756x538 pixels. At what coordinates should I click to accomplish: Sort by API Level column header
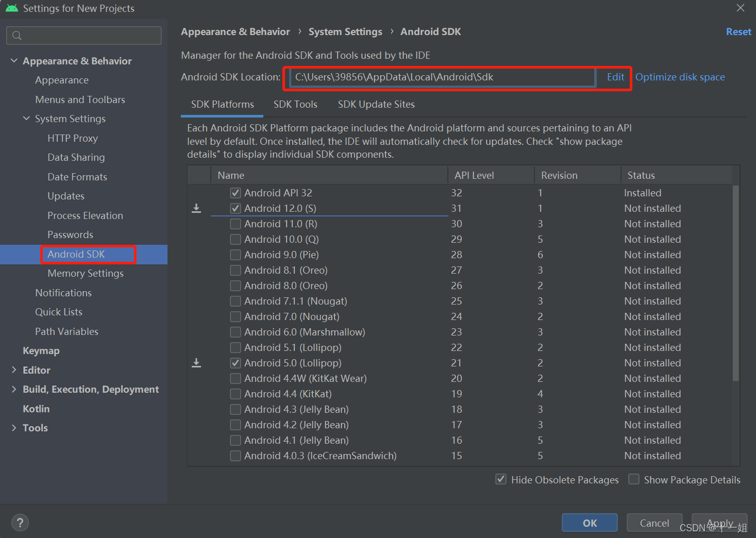pos(491,175)
